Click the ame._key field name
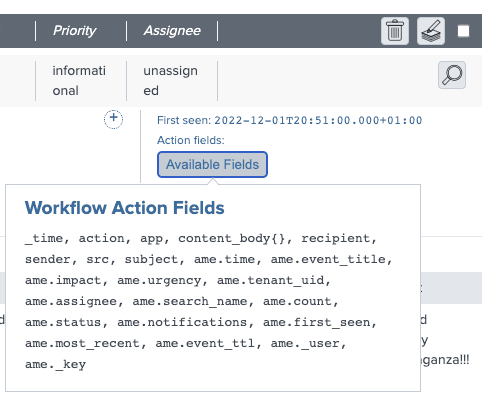The height and width of the screenshot is (406, 496). 55,364
